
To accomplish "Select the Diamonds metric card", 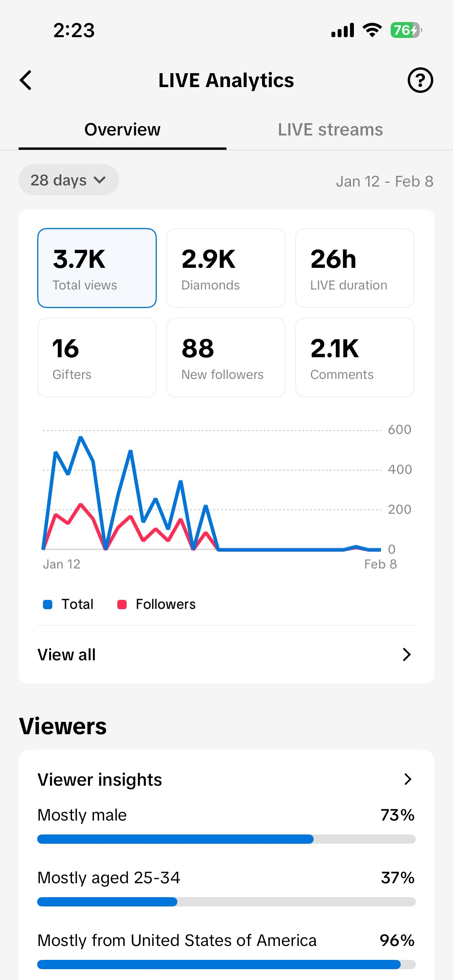I will coord(226,268).
